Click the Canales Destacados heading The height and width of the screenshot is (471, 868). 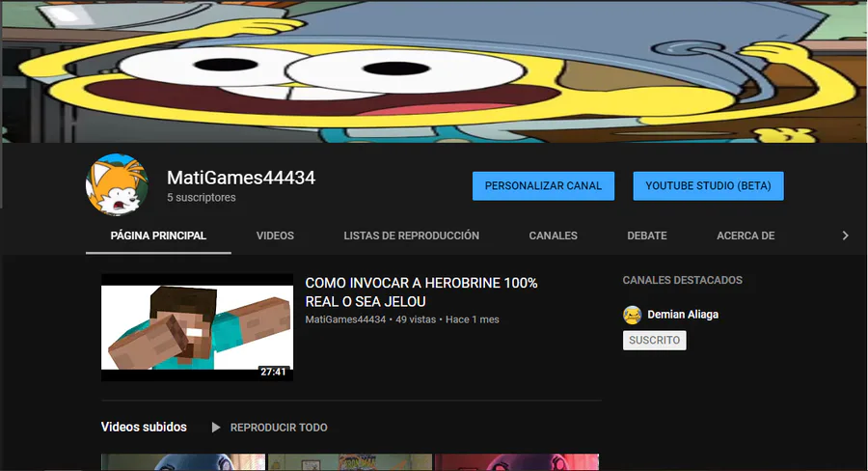point(682,281)
